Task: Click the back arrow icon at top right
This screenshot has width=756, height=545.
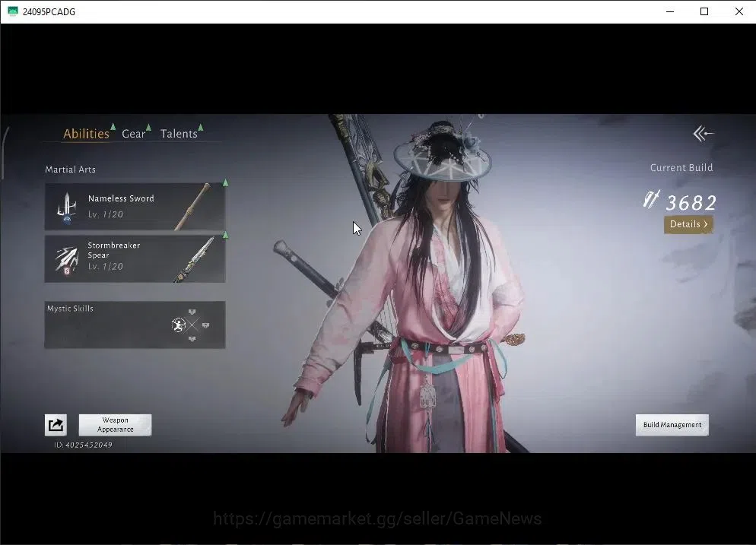Action: [x=703, y=134]
